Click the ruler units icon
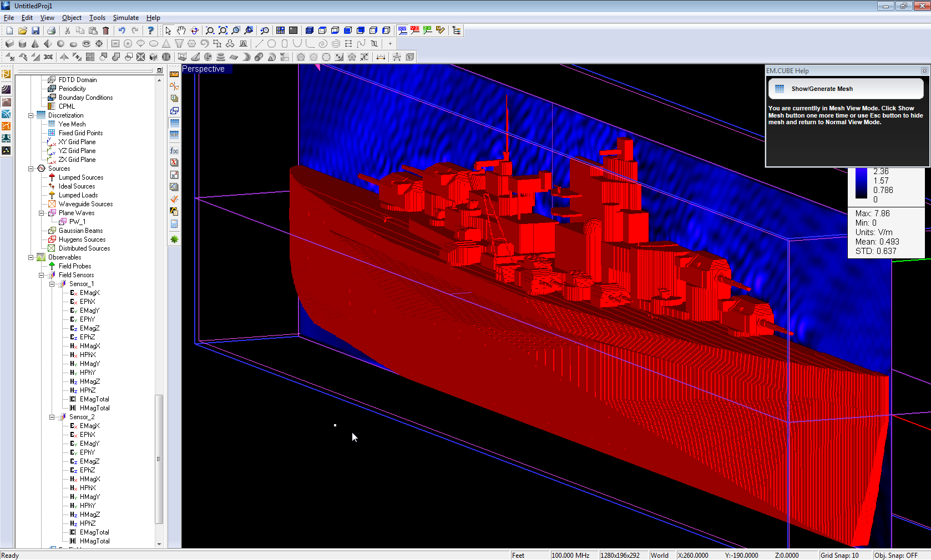The width and height of the screenshot is (931, 560). pyautogui.click(x=174, y=74)
